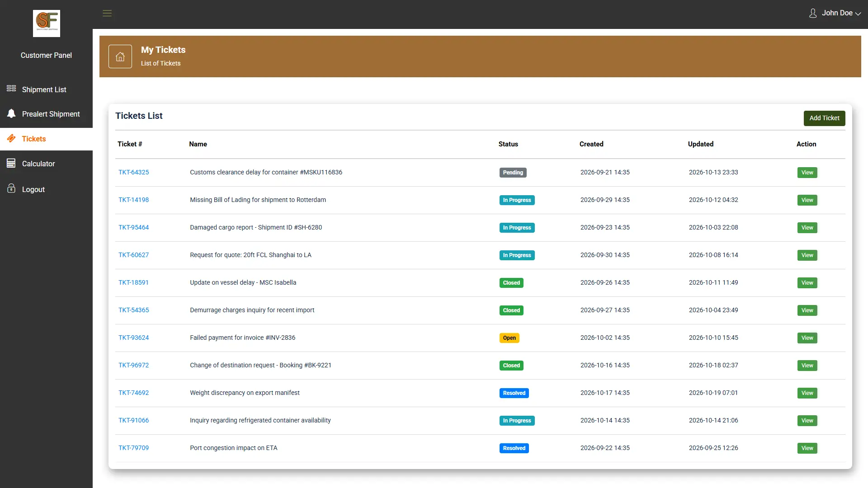The width and height of the screenshot is (868, 488).
Task: Open ticket link TKT-79709
Action: (x=133, y=448)
